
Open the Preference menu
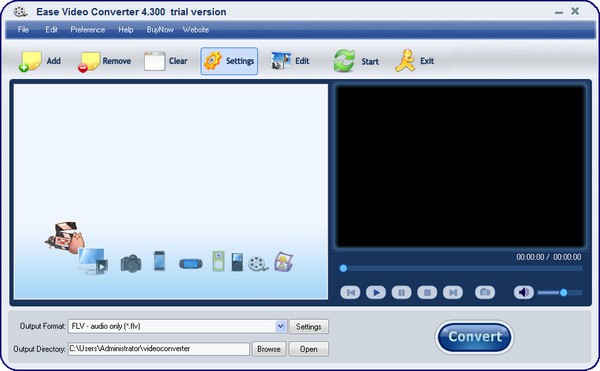88,30
